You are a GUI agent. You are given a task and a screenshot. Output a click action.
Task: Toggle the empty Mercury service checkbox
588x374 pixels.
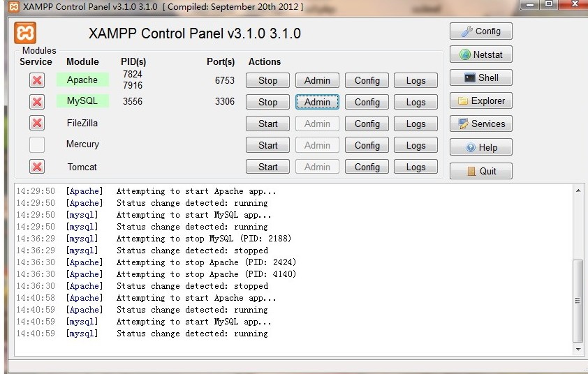[x=37, y=144]
